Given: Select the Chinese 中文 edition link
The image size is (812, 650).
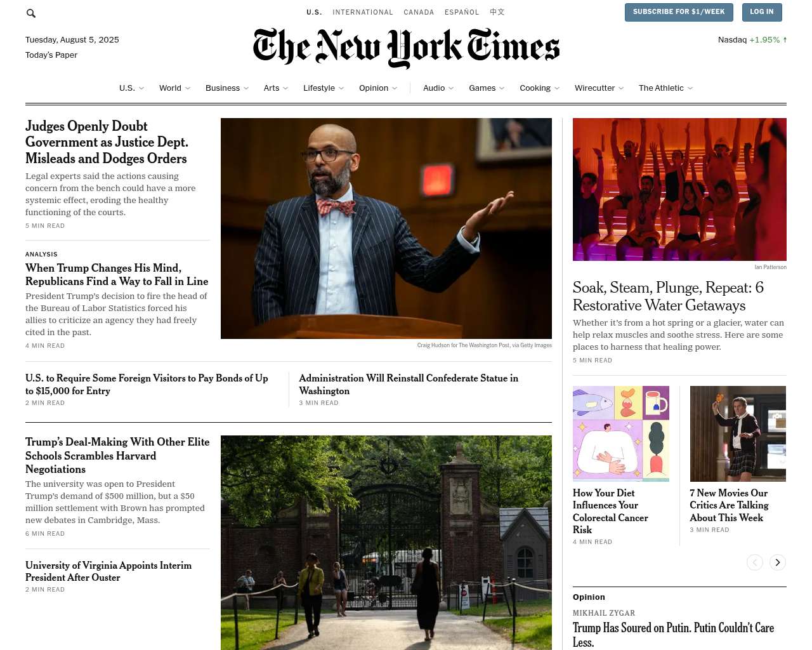Looking at the screenshot, I should pos(497,12).
